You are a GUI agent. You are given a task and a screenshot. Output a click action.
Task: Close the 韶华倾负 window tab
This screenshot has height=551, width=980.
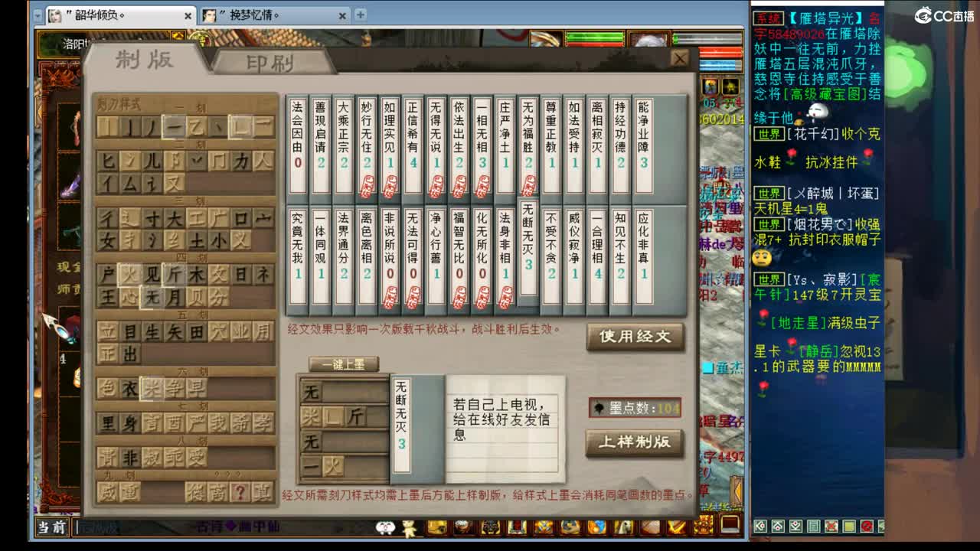188,15
